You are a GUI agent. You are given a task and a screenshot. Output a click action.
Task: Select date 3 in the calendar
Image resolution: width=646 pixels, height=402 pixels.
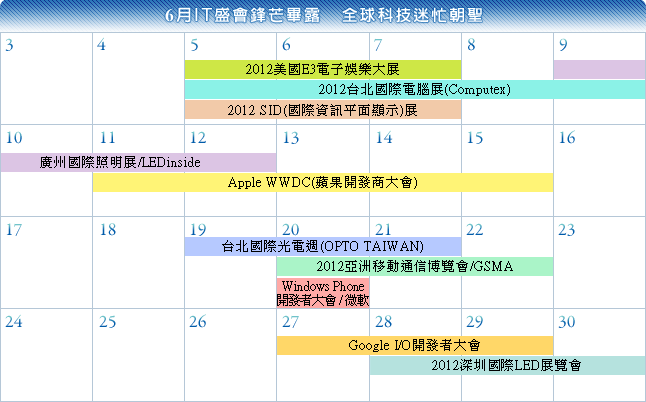coord(10,45)
